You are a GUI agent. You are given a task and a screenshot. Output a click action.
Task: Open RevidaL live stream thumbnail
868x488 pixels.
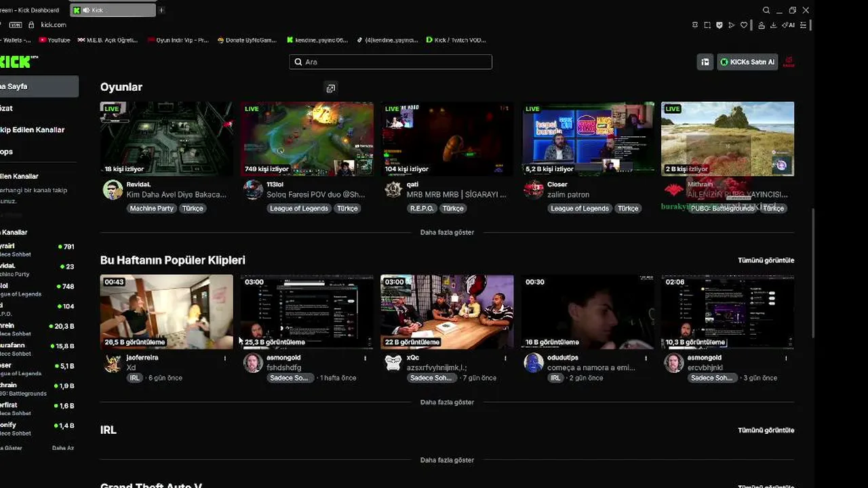click(x=167, y=139)
